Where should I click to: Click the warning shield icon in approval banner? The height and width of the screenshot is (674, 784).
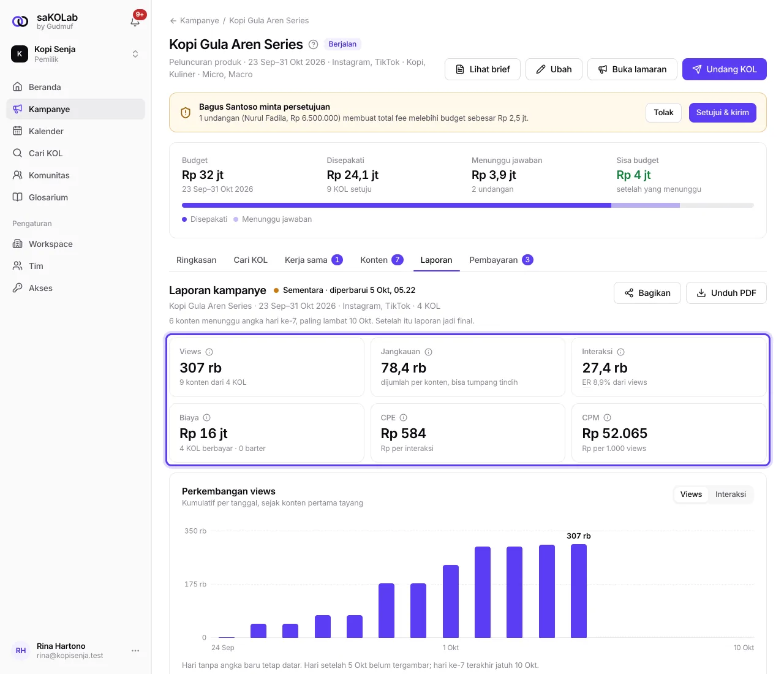click(186, 113)
